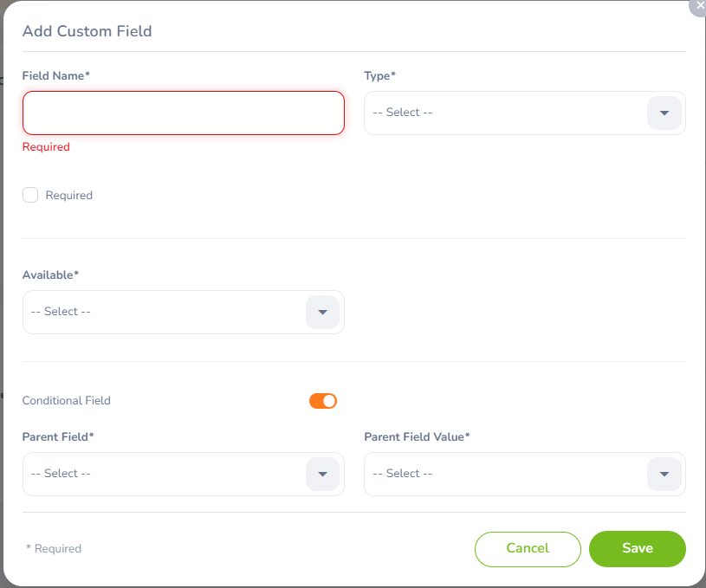Close the Add Custom Field dialog
The image size is (706, 588).
pyautogui.click(x=700, y=5)
